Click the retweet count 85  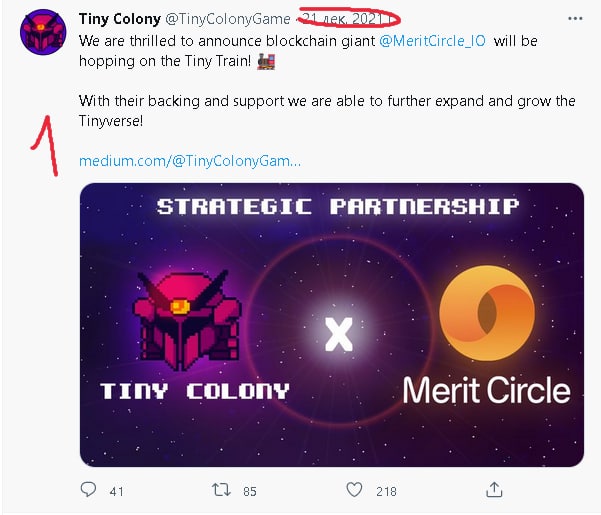tap(250, 491)
